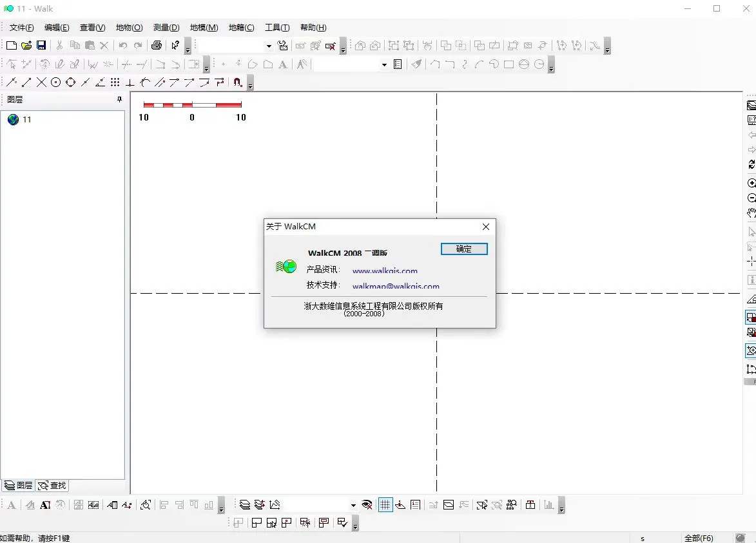This screenshot has height=543, width=756.
Task: Click the zoom in magnifier on right sidebar
Action: 751,183
